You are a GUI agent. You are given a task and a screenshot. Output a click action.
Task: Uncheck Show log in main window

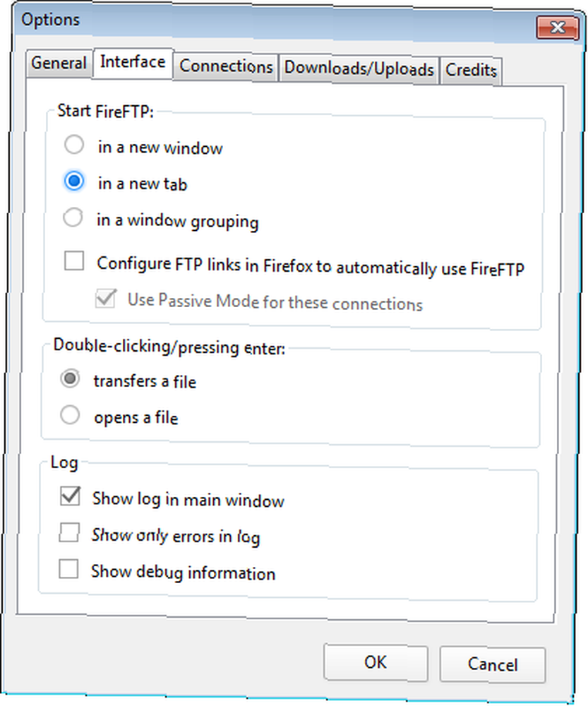tap(71, 496)
